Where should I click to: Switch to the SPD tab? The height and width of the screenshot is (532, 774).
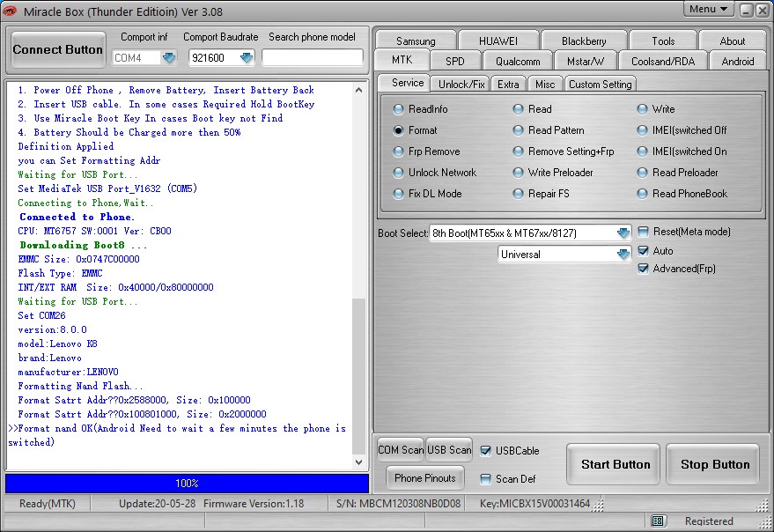454,62
